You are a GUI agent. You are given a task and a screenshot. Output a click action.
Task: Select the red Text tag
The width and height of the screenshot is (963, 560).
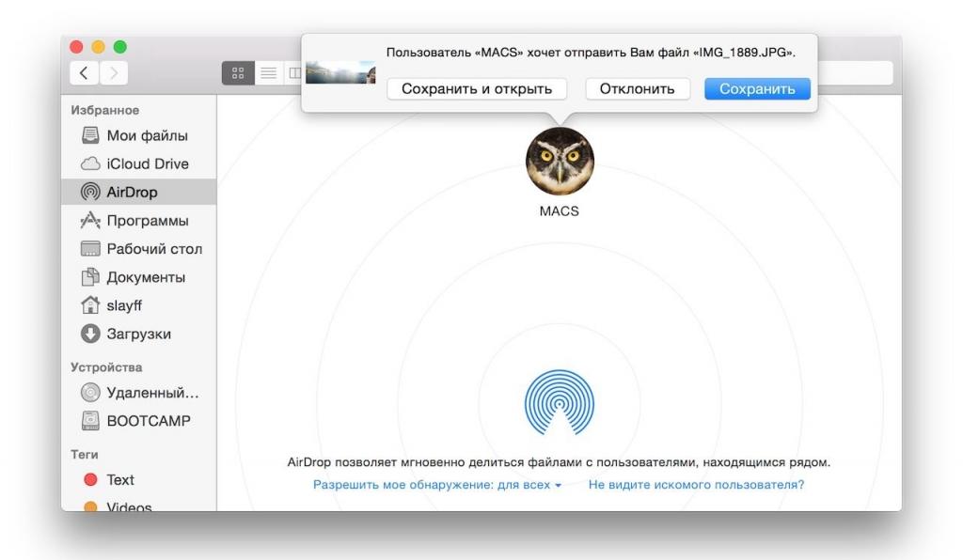139,479
